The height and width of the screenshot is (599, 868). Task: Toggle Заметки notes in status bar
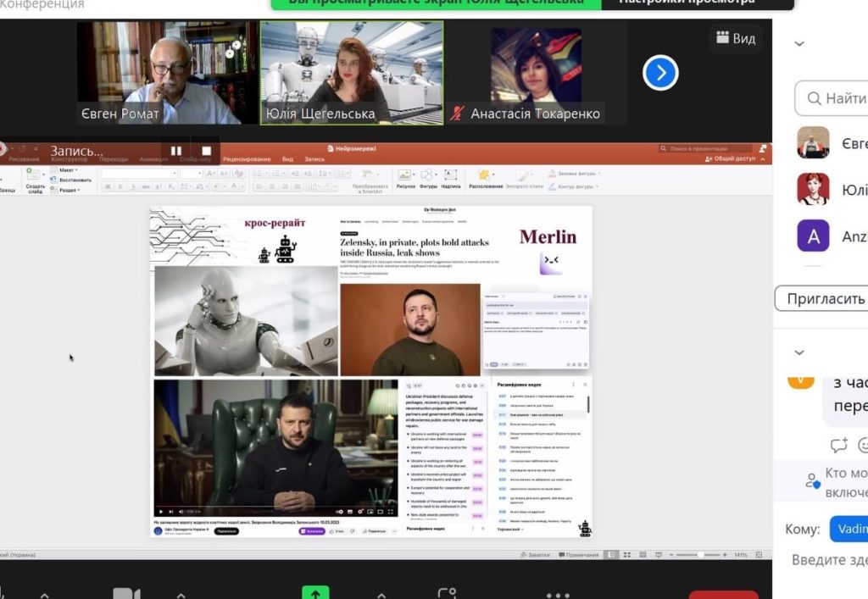click(x=536, y=554)
